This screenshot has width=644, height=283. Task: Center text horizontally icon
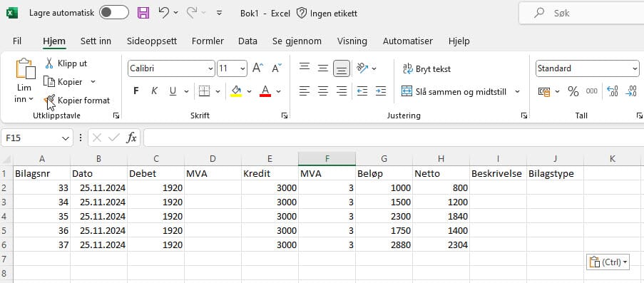click(x=323, y=91)
